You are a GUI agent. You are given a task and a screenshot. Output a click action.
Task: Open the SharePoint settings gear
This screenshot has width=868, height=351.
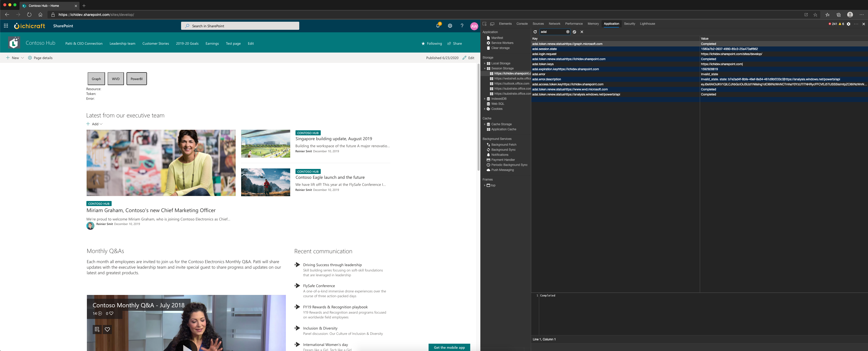click(x=450, y=26)
